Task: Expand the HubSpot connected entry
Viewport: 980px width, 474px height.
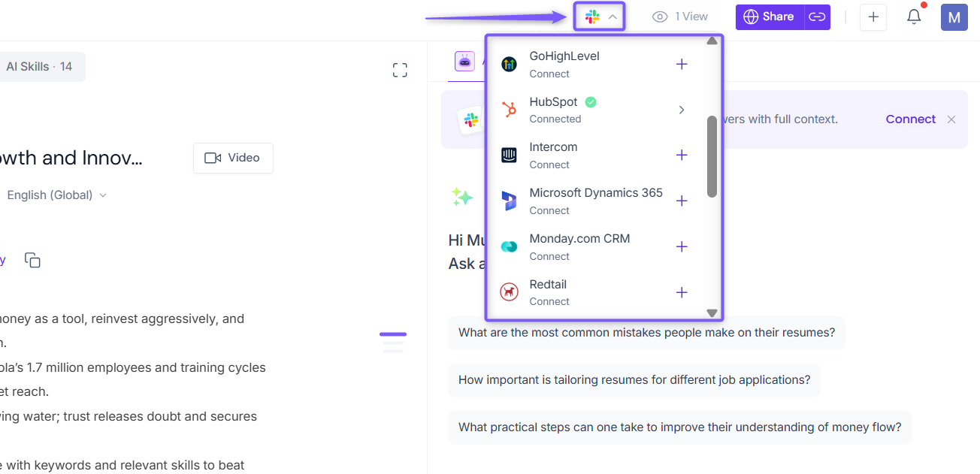Action: 682,110
